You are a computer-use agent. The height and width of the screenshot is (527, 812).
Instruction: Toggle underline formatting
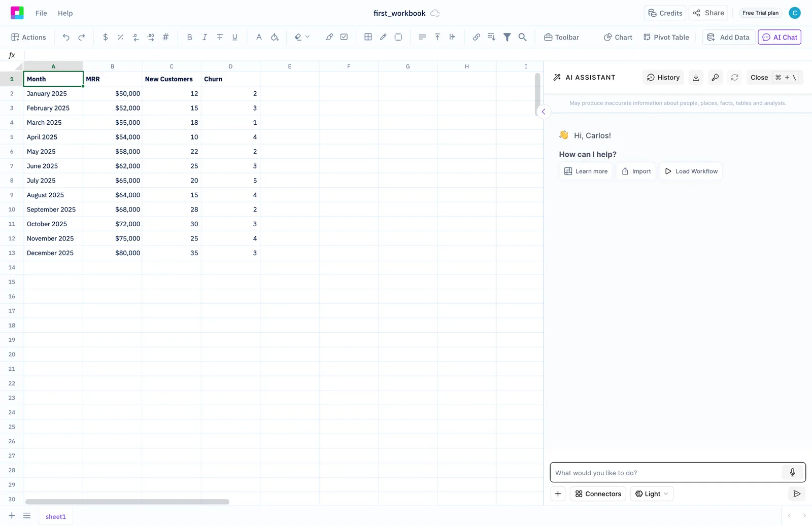234,37
